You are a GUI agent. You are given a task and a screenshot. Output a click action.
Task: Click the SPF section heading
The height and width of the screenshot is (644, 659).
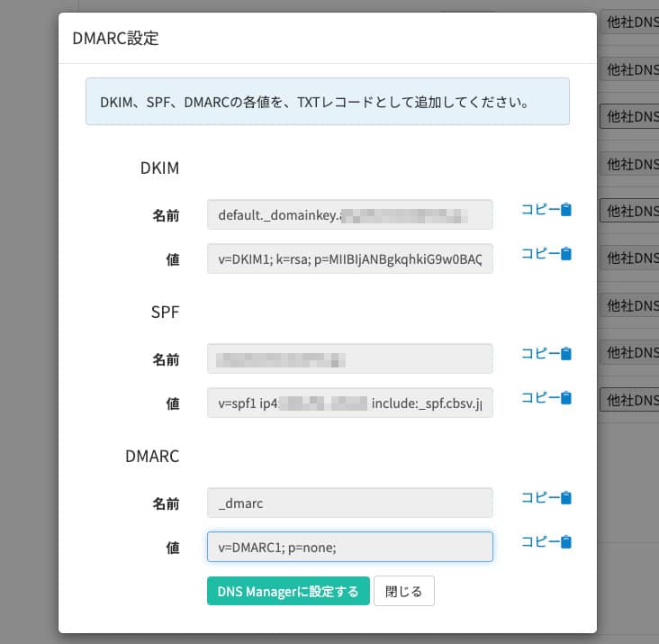click(165, 313)
